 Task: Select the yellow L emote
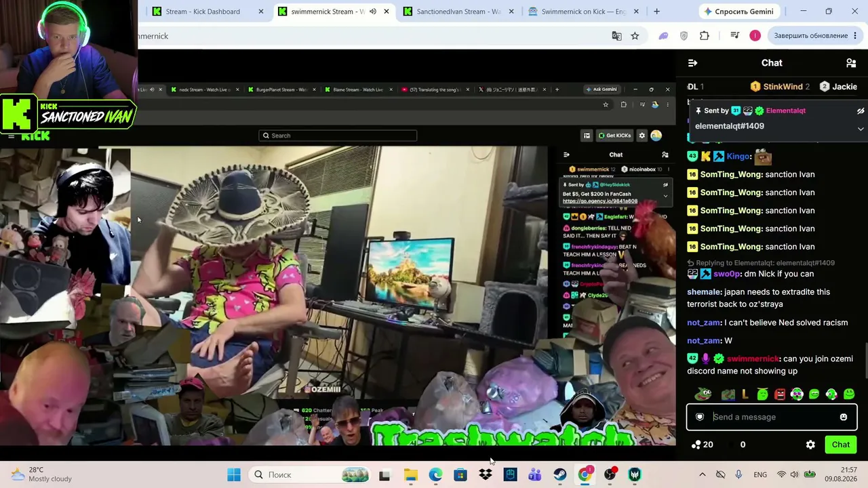pyautogui.click(x=745, y=394)
